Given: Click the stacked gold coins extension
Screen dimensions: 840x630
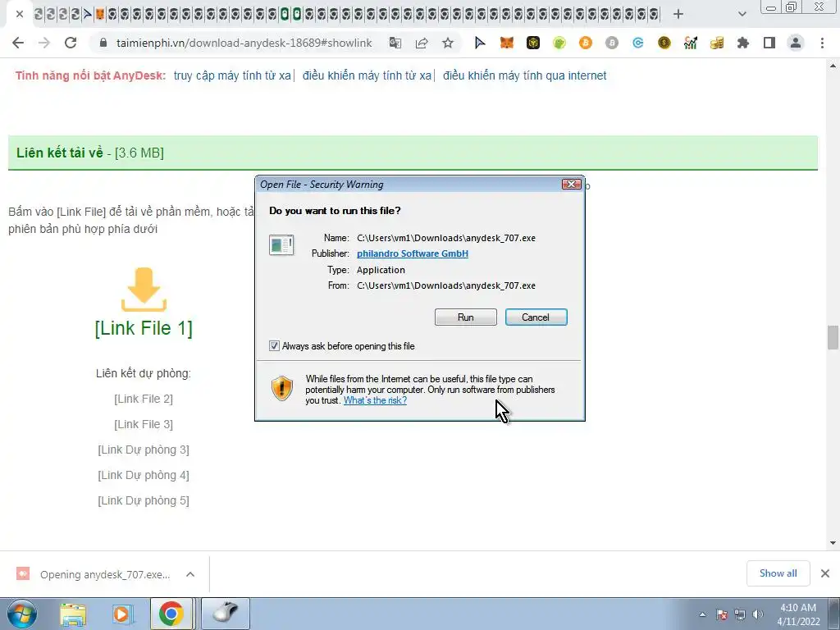Looking at the screenshot, I should (x=717, y=43).
